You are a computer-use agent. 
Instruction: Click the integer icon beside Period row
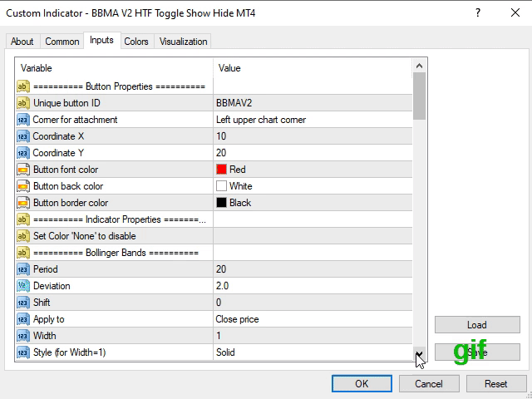pyautogui.click(x=22, y=269)
